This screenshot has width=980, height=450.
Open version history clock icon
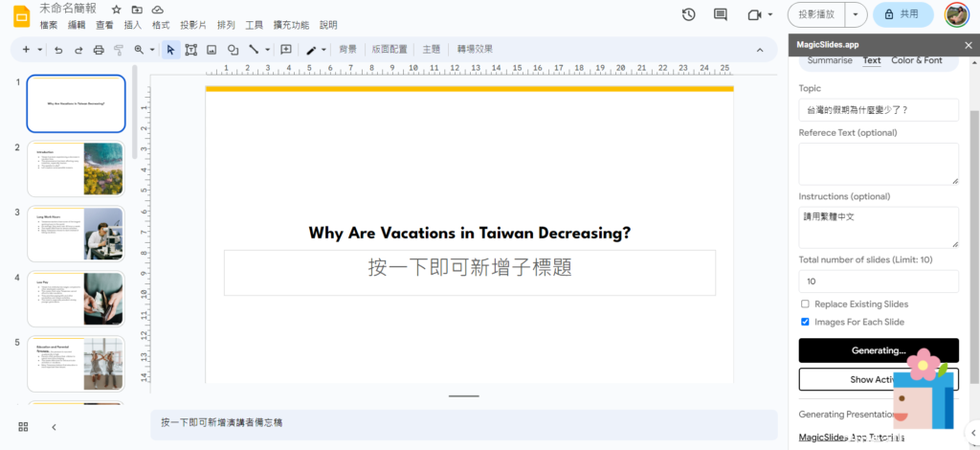689,14
